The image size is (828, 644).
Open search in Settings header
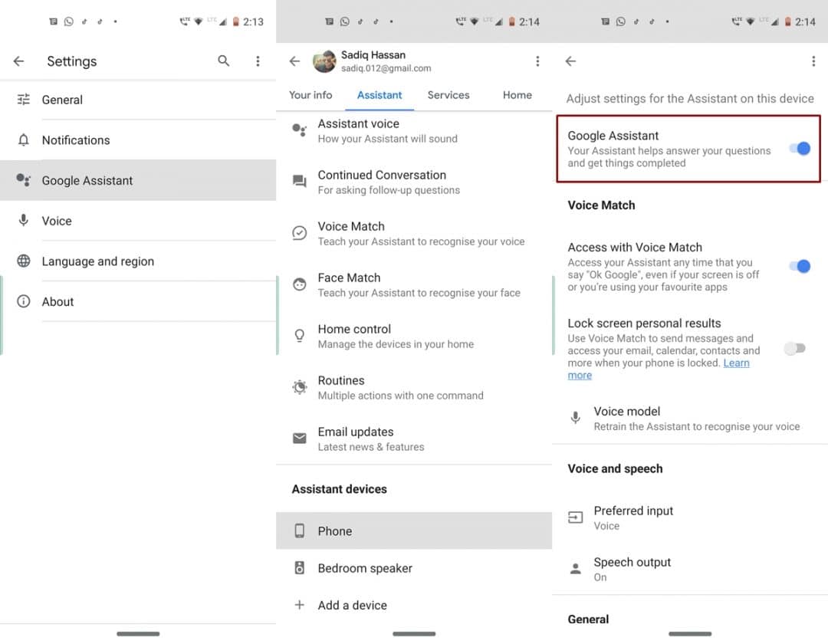click(x=224, y=61)
